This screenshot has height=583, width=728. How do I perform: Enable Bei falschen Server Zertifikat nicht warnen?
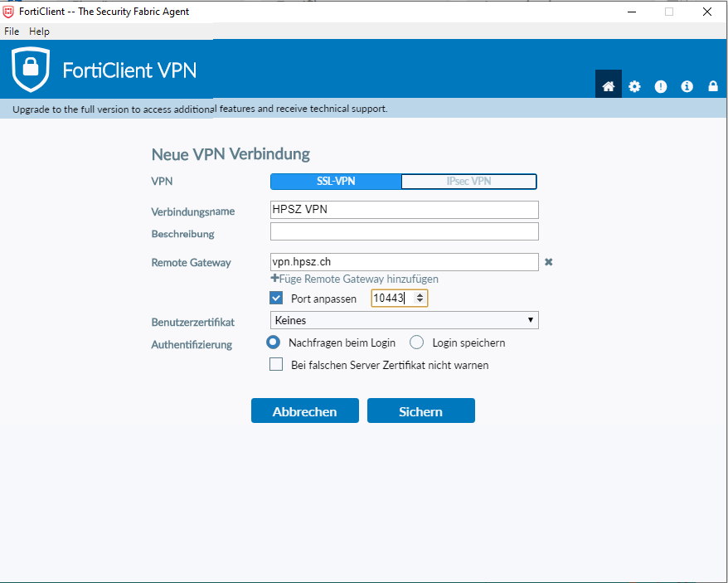pyautogui.click(x=277, y=365)
